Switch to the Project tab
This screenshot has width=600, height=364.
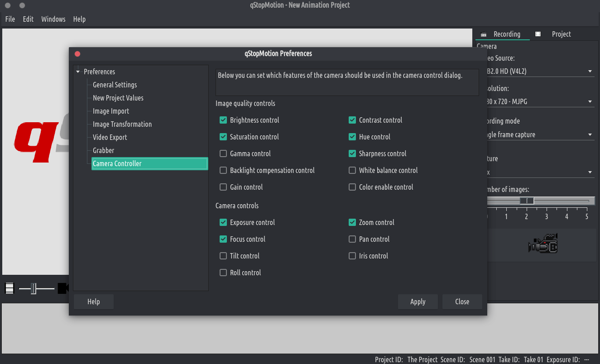557,34
